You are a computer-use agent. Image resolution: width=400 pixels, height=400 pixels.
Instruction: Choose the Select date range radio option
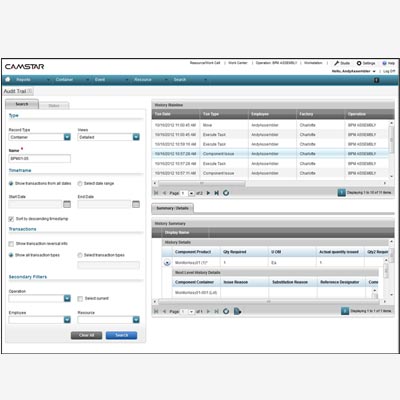pyautogui.click(x=80, y=183)
